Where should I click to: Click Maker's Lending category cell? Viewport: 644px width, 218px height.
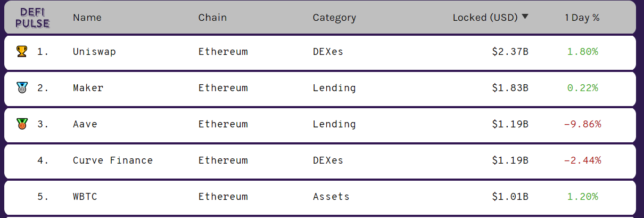[x=334, y=88]
